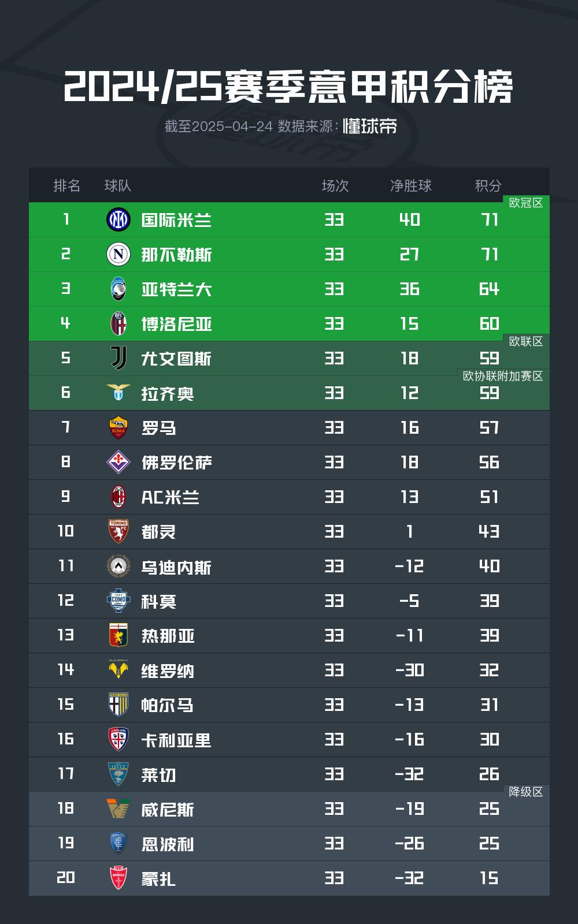This screenshot has height=924, width=578.
Task: Click the 欧协联附加赛区 zone label
Action: point(503,376)
